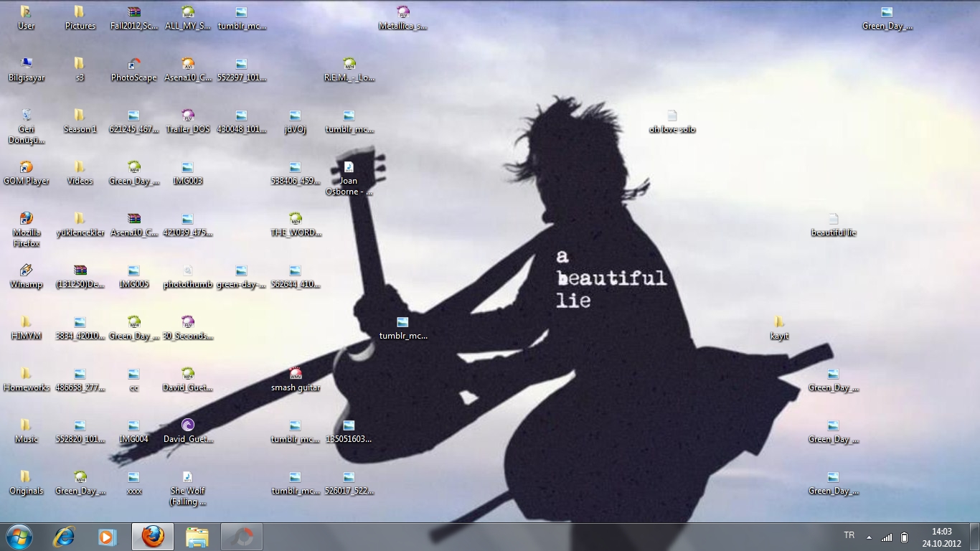Open Windows Media Player from taskbar
This screenshot has width=980, height=551.
(107, 537)
